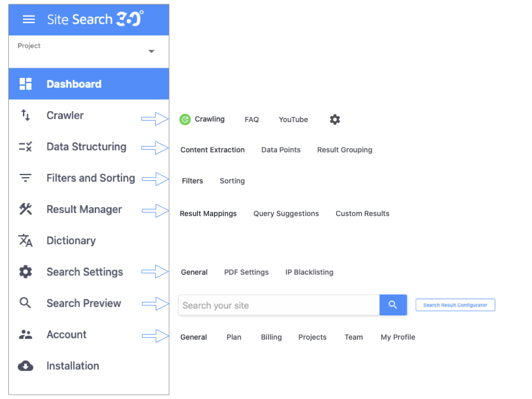This screenshot has width=532, height=399.
Task: Open the gear icon beside YouTube
Action: (335, 119)
